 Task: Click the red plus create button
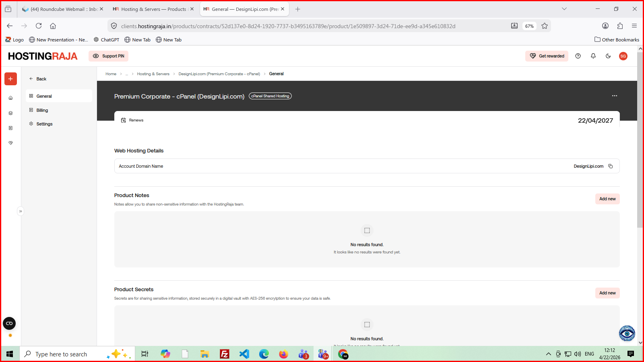(10, 79)
